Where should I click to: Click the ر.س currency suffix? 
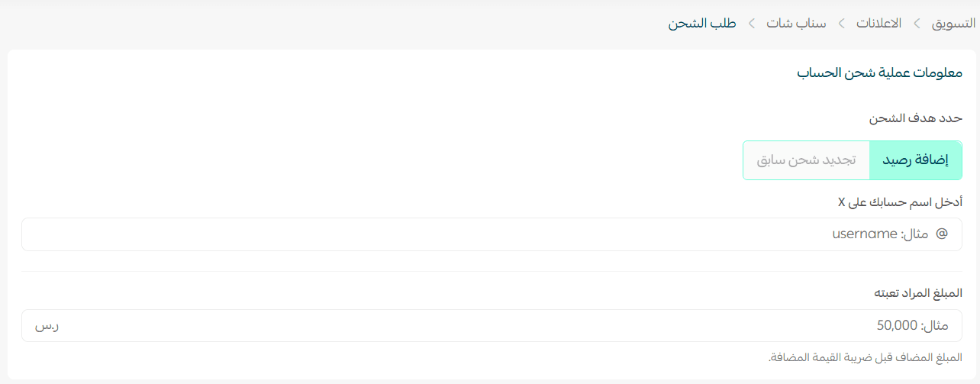(47, 326)
